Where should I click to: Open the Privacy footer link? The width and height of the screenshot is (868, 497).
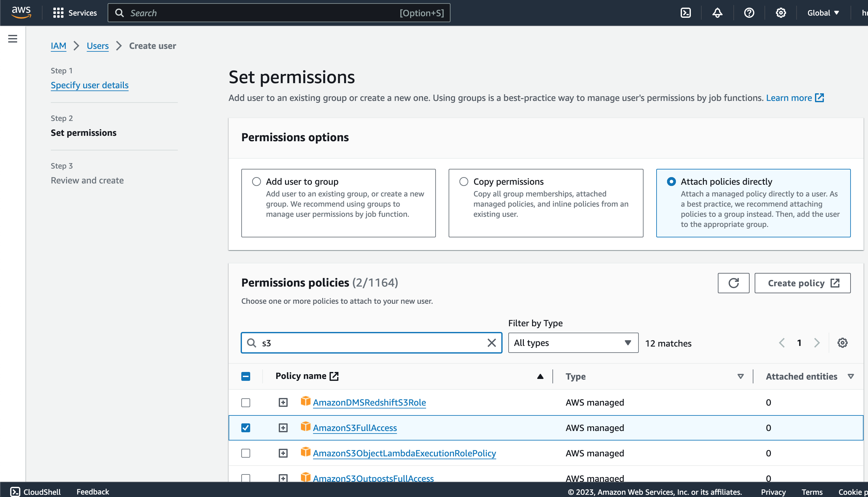pos(773,492)
